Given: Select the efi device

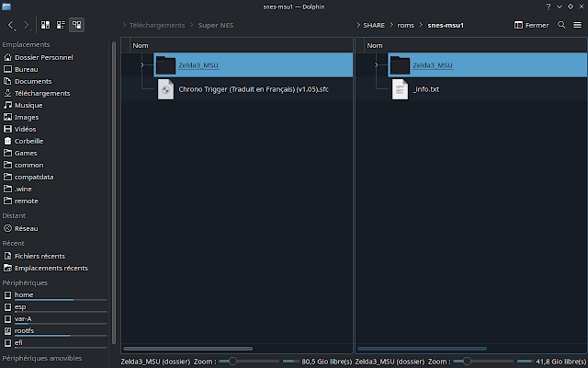Looking at the screenshot, I should click(x=55, y=343).
